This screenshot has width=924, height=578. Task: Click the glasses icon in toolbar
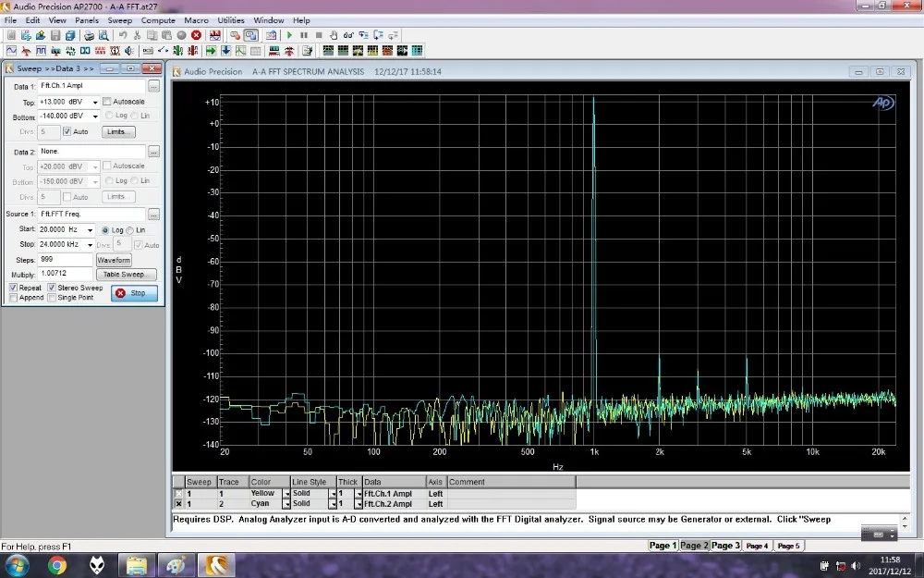pyautogui.click(x=348, y=35)
